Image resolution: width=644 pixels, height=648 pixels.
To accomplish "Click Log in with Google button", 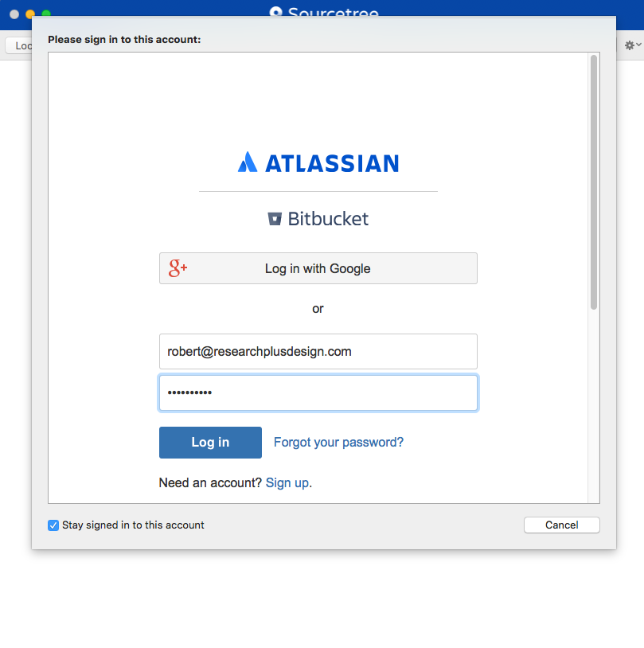I will (x=318, y=268).
